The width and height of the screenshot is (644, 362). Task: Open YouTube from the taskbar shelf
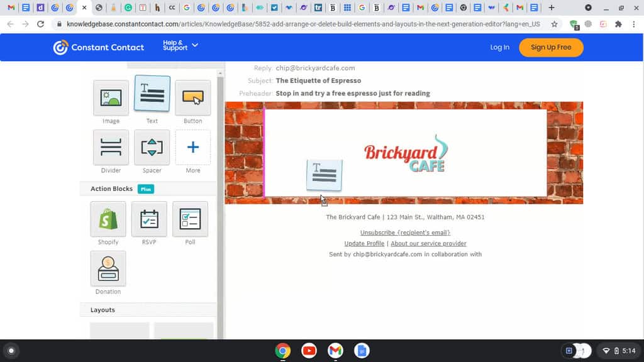[309, 351]
